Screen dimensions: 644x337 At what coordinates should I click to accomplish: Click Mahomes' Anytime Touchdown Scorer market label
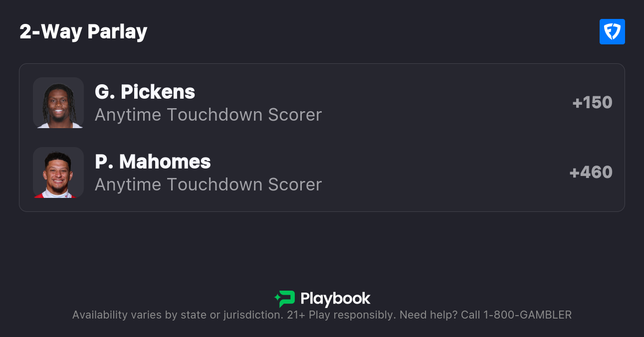click(208, 184)
